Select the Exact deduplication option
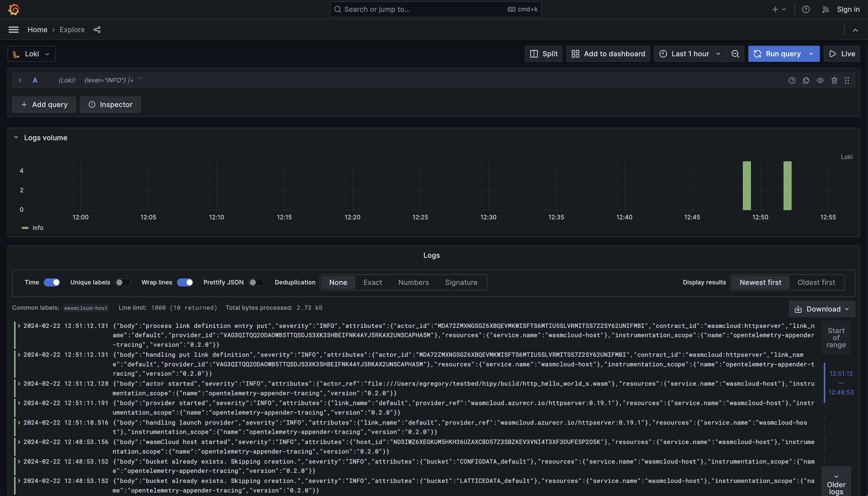868x496 pixels. 373,282
